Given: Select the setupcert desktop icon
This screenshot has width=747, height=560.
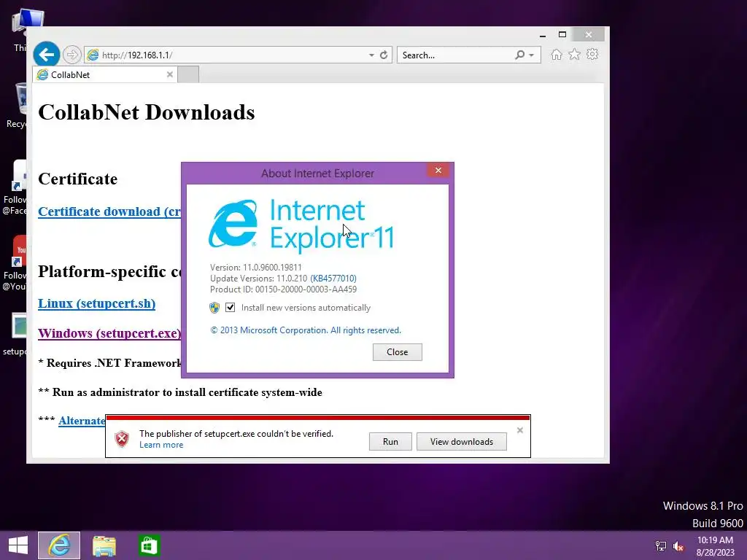Looking at the screenshot, I should [x=16, y=334].
